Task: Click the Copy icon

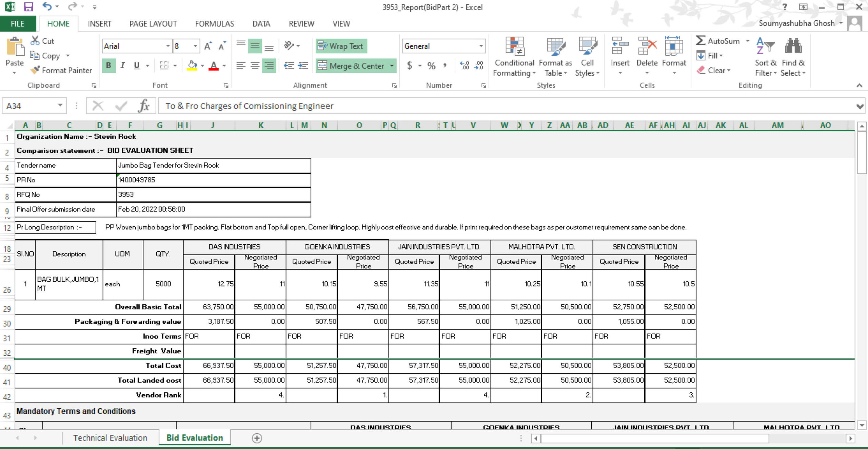Action: point(35,55)
